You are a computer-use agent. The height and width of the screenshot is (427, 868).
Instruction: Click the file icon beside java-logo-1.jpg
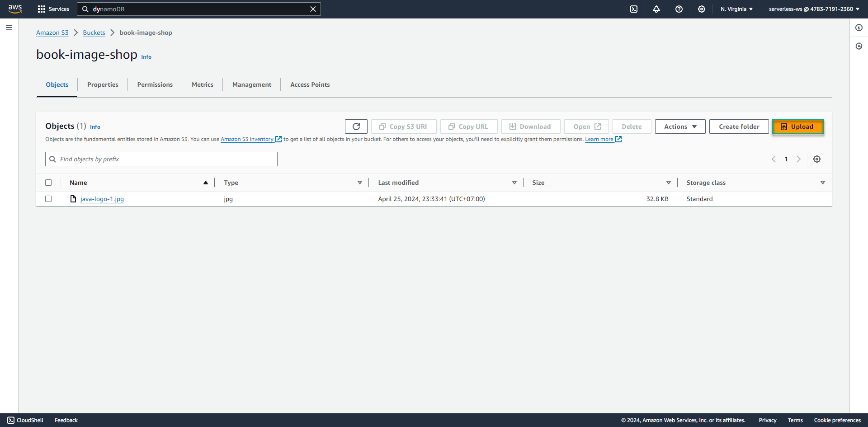[x=73, y=199]
